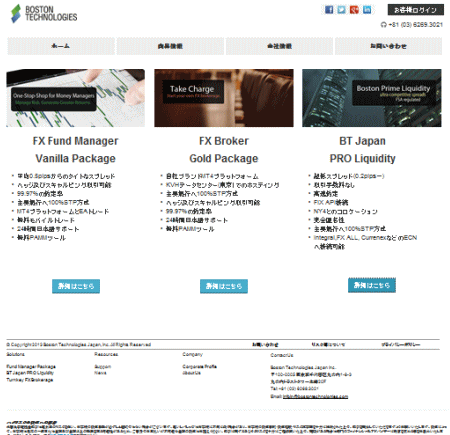Click the Contact Us footer heading
The height and width of the screenshot is (435, 450).
point(282,355)
